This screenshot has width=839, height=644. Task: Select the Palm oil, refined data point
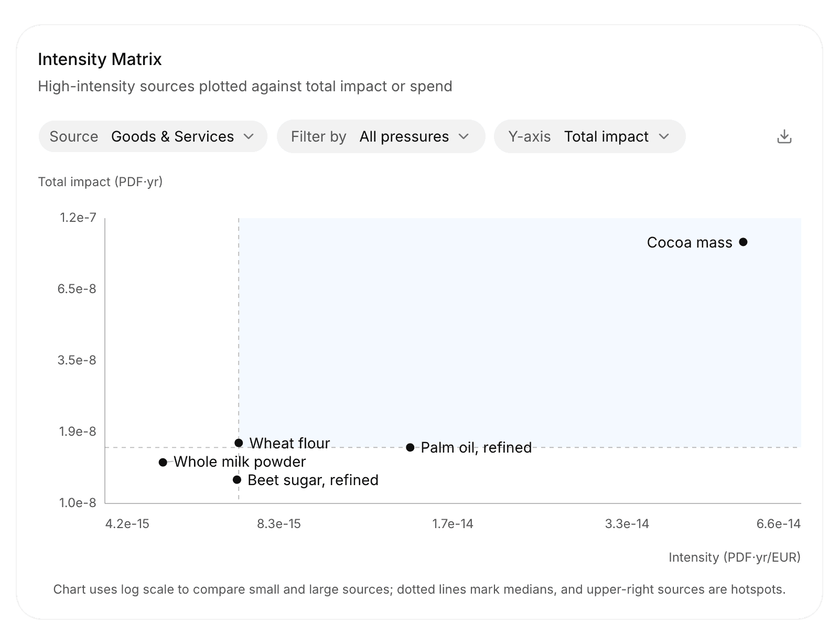[x=410, y=447]
